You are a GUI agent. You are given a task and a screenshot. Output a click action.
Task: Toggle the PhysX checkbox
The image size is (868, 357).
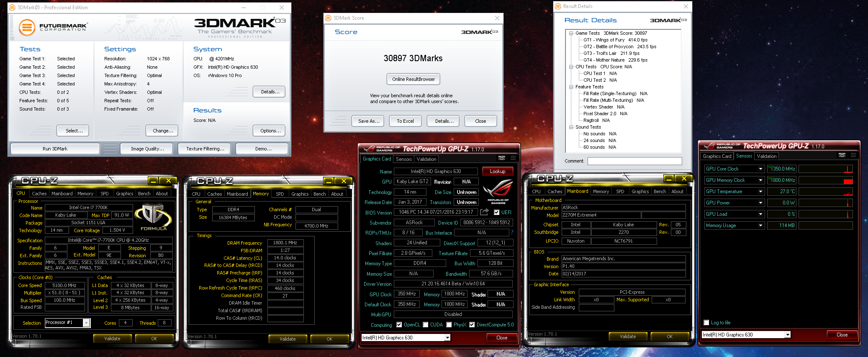(449, 325)
